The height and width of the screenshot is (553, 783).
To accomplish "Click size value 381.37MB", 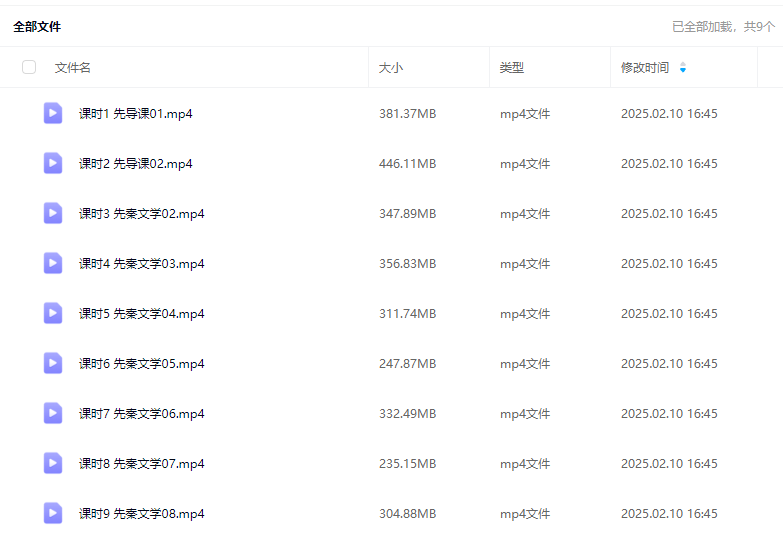I will coord(407,114).
